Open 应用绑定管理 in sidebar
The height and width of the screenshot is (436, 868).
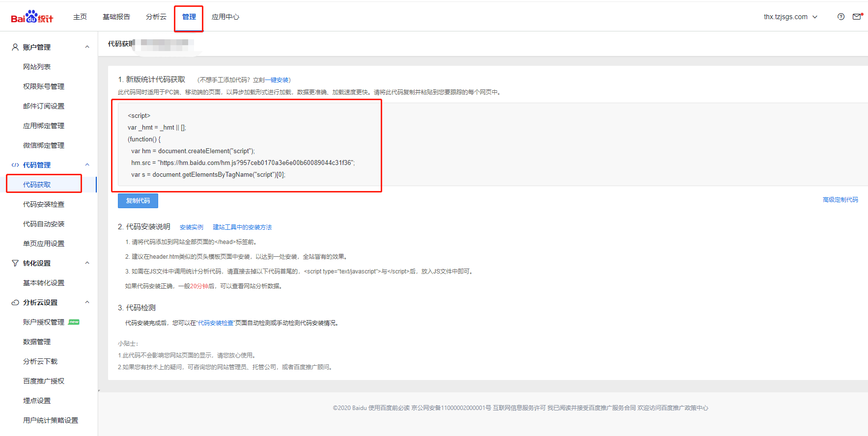[44, 126]
